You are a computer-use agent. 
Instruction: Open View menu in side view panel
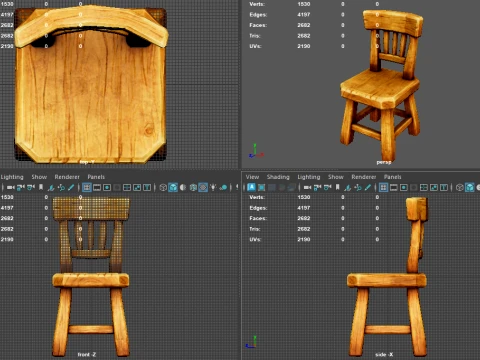[252, 177]
